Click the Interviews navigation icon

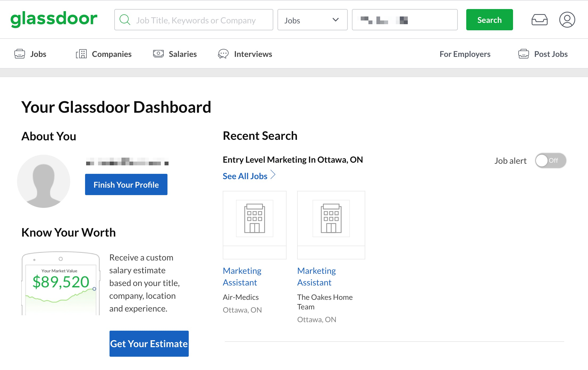pyautogui.click(x=223, y=54)
